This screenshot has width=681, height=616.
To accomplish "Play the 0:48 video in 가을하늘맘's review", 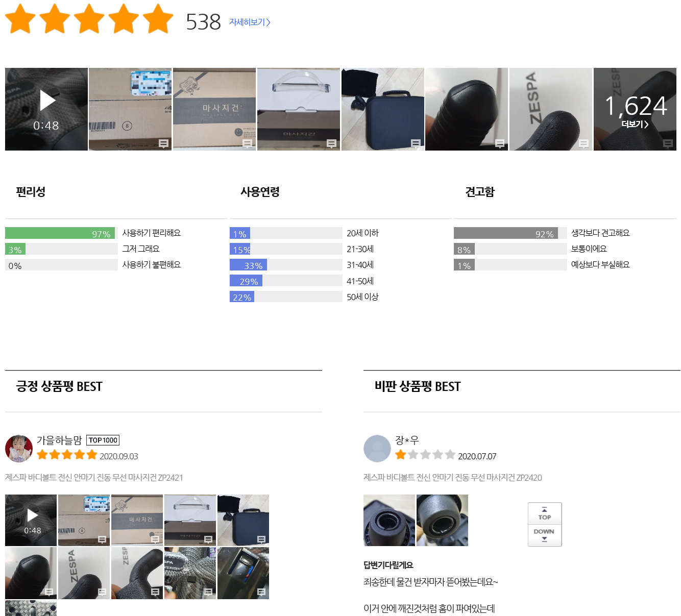I will tap(31, 520).
